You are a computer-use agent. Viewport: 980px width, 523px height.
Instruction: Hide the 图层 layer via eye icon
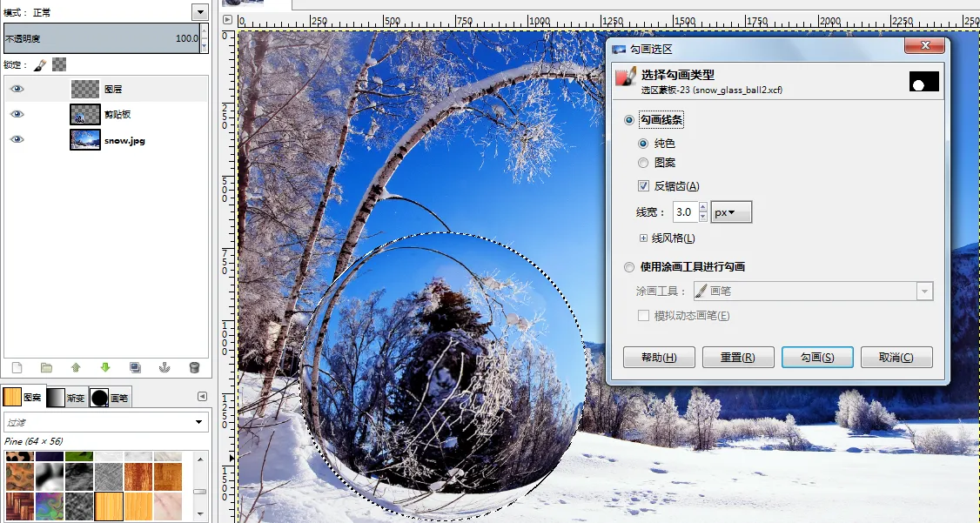pyautogui.click(x=17, y=89)
